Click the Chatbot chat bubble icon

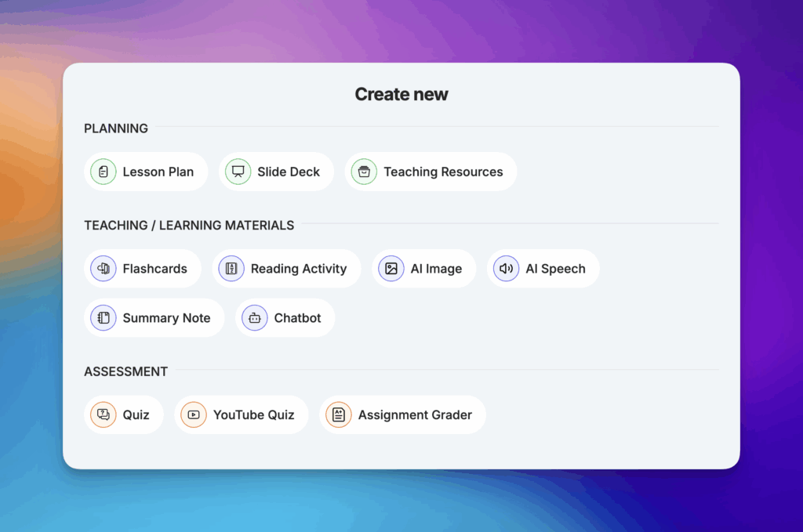[x=254, y=317]
